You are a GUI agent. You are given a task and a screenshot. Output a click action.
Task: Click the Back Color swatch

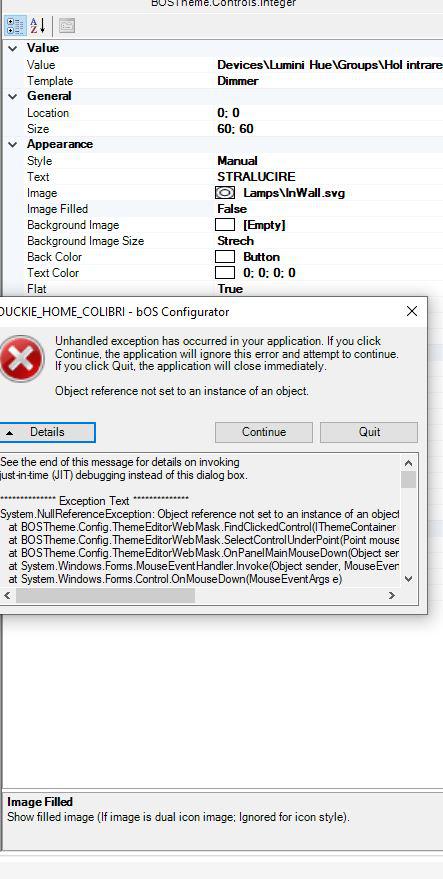click(x=225, y=257)
